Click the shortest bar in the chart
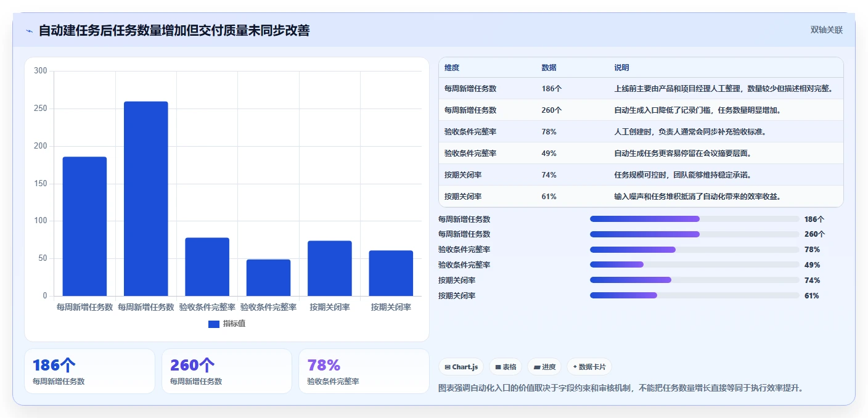Viewport: 868px width, 418px height. click(268, 277)
